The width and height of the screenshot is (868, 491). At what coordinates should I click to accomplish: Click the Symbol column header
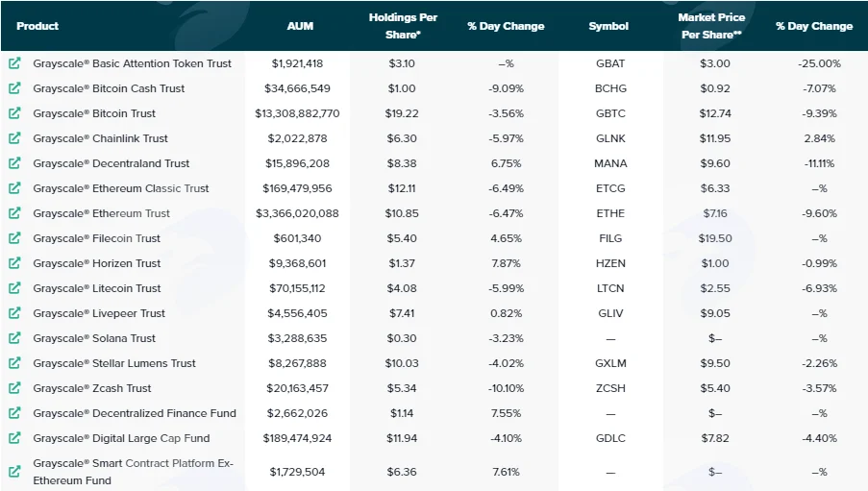pos(608,26)
